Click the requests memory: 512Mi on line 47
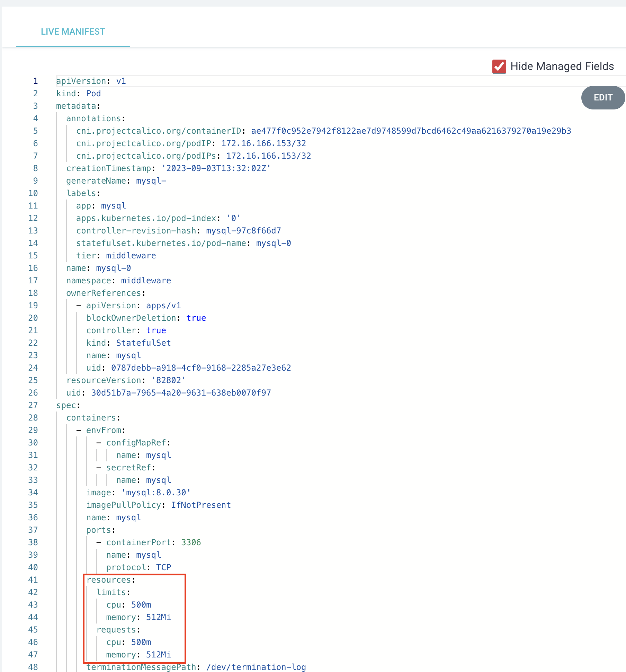The height and width of the screenshot is (672, 626). click(139, 655)
